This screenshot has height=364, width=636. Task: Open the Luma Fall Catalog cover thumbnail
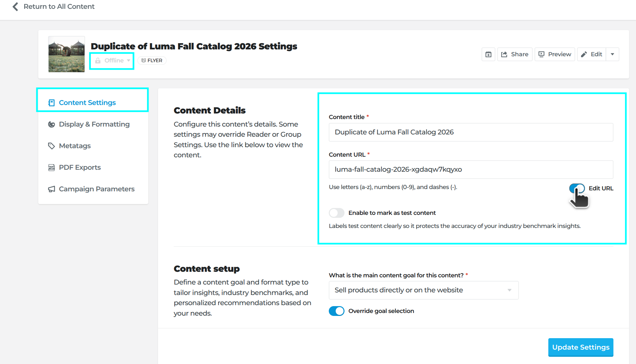pos(66,54)
